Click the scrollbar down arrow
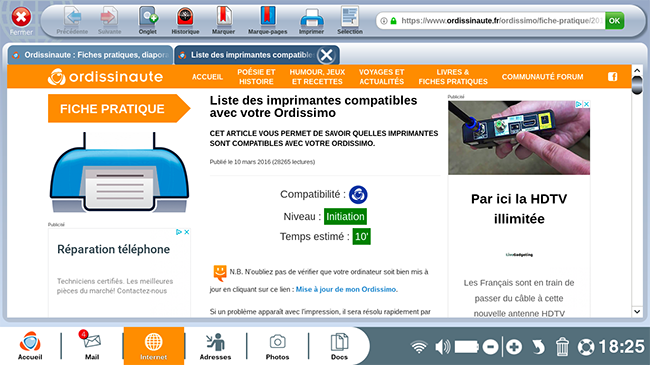 click(637, 311)
